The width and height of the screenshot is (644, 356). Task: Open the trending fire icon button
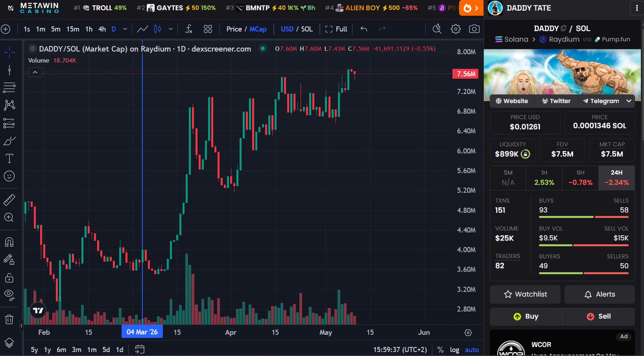[x=471, y=8]
